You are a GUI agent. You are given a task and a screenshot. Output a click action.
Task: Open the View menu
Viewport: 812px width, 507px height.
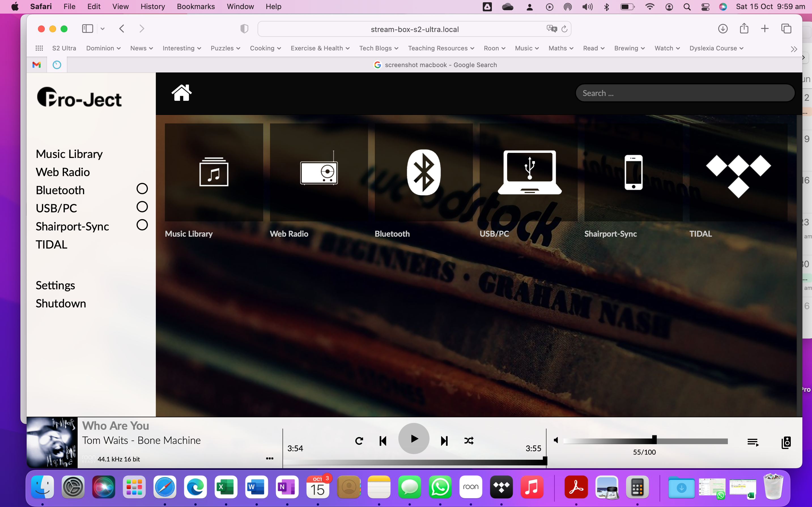coord(120,7)
